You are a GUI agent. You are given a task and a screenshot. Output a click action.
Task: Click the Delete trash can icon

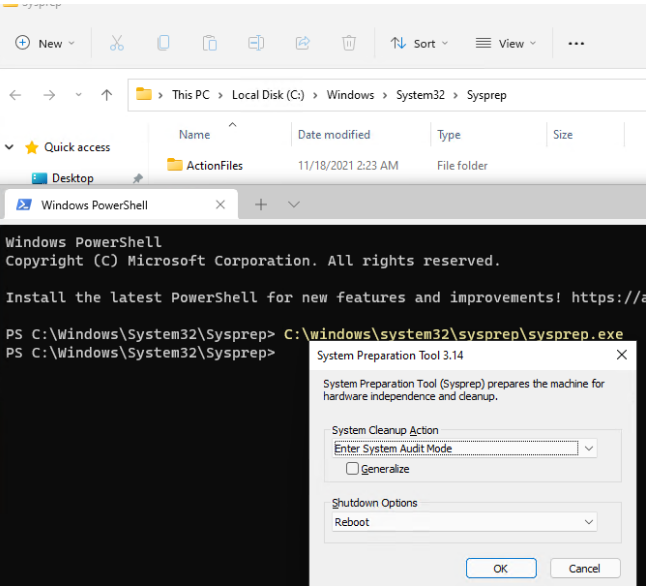(349, 43)
